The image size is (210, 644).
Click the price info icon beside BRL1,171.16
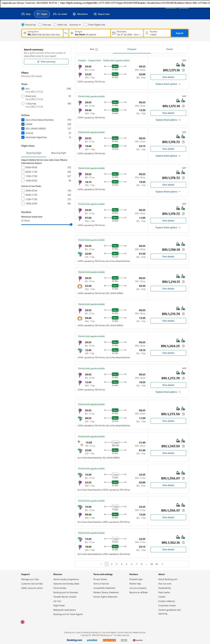pyautogui.click(x=183, y=70)
